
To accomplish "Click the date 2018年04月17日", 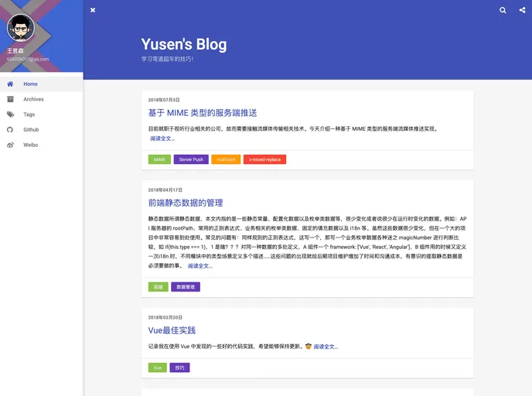I will [x=165, y=190].
